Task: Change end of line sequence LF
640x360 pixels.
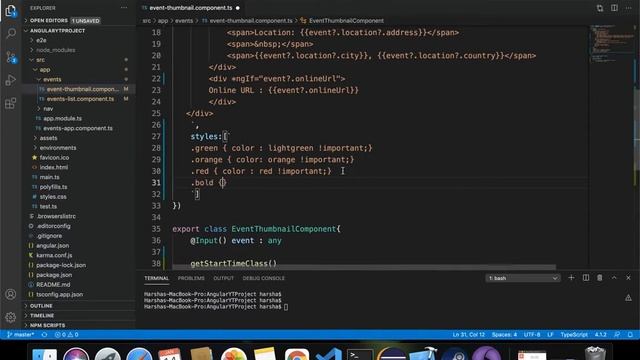Action: [x=550, y=335]
